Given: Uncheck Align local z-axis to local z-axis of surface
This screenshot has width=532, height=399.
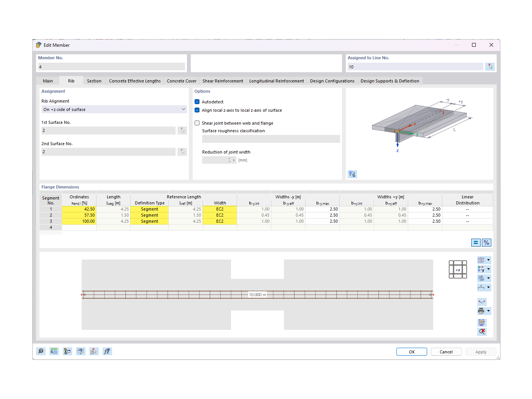Looking at the screenshot, I should 197,110.
